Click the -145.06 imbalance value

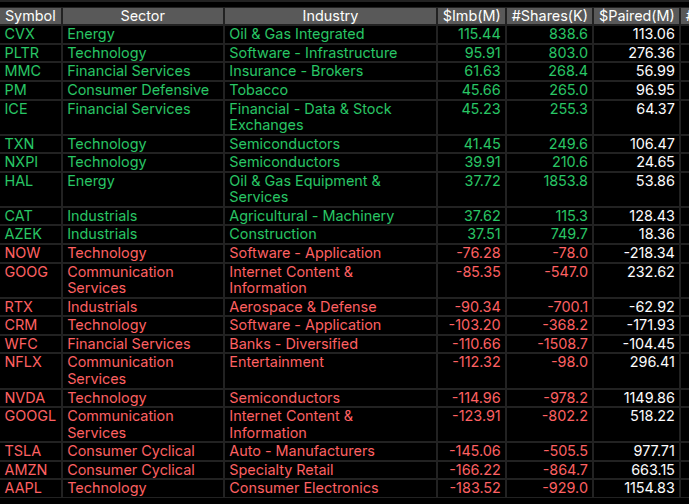(475, 451)
